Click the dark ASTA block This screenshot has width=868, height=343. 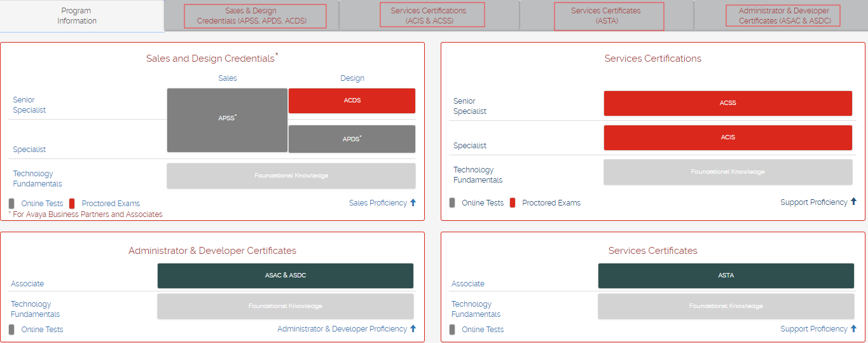click(x=726, y=276)
